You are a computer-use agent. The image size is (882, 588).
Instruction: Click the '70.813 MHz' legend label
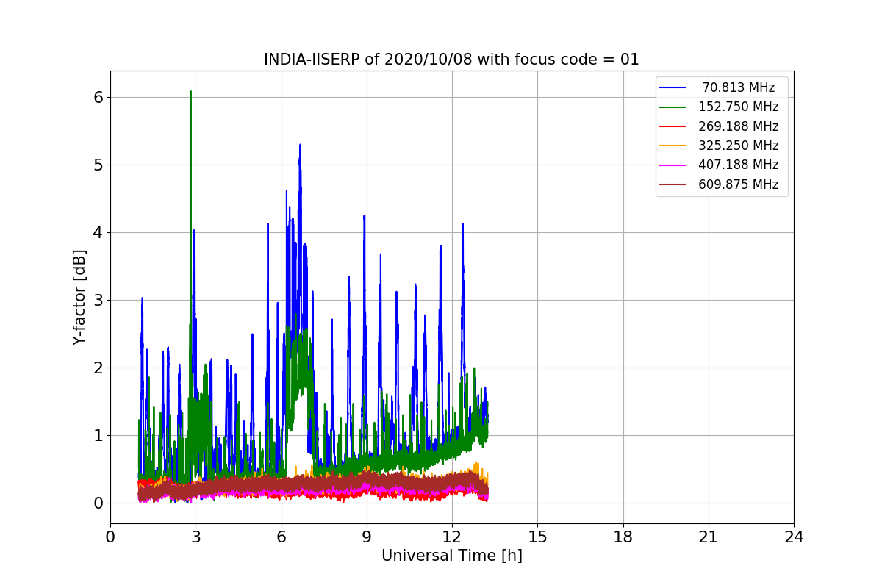(739, 87)
